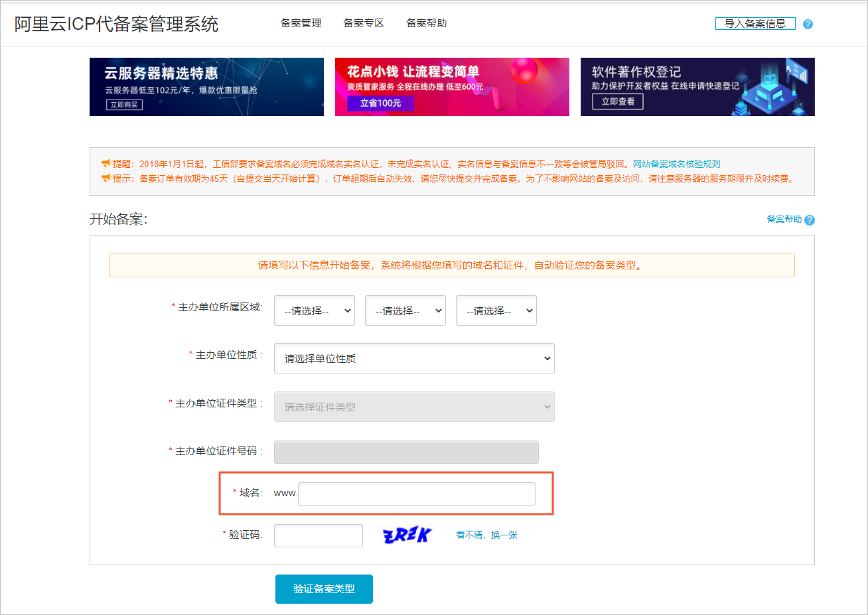This screenshot has width=868, height=615.
Task: Click the domain name input after www.
Action: [x=417, y=494]
